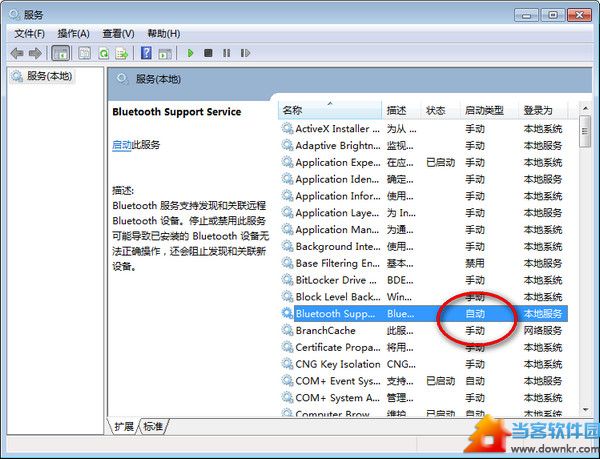Image resolution: width=600 pixels, height=459 pixels.
Task: Click 自动 startup type in Bluetooth Support row
Action: pyautogui.click(x=475, y=314)
